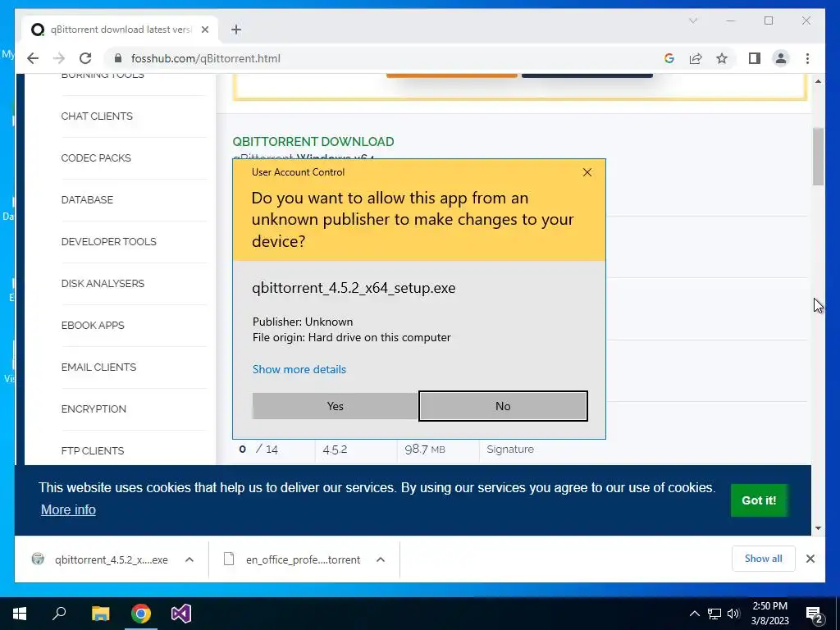Open More info about cookies
Viewport: 840px width, 630px height.
68,509
